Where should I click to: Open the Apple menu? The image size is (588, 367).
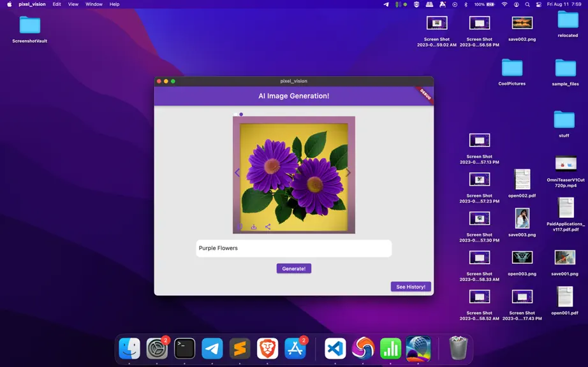10,4
